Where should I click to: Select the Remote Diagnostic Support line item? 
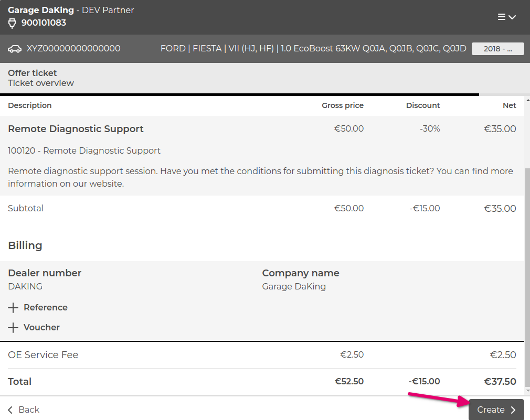(x=75, y=128)
